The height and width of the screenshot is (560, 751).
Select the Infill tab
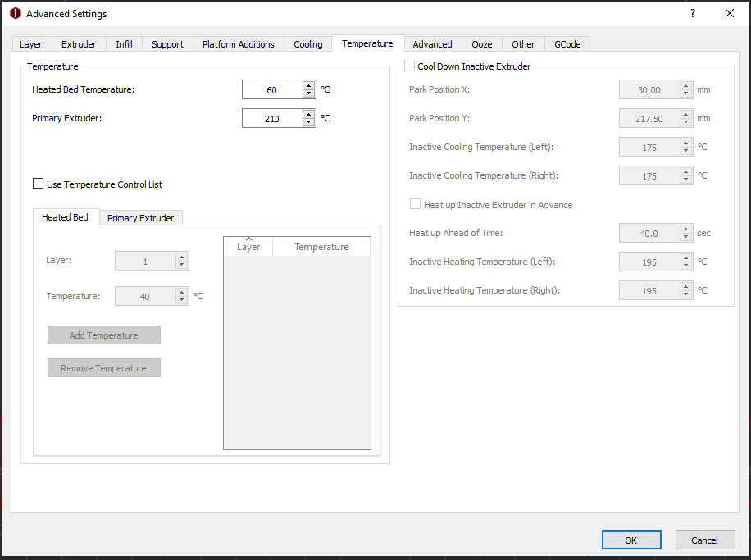pyautogui.click(x=124, y=44)
